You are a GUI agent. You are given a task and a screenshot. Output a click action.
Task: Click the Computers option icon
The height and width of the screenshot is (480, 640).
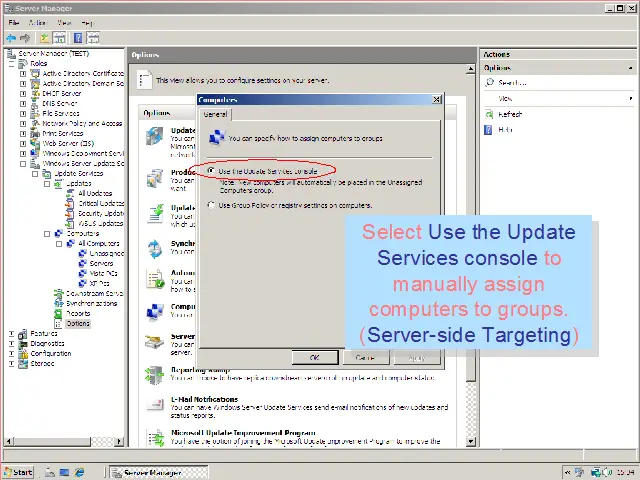[x=155, y=312]
